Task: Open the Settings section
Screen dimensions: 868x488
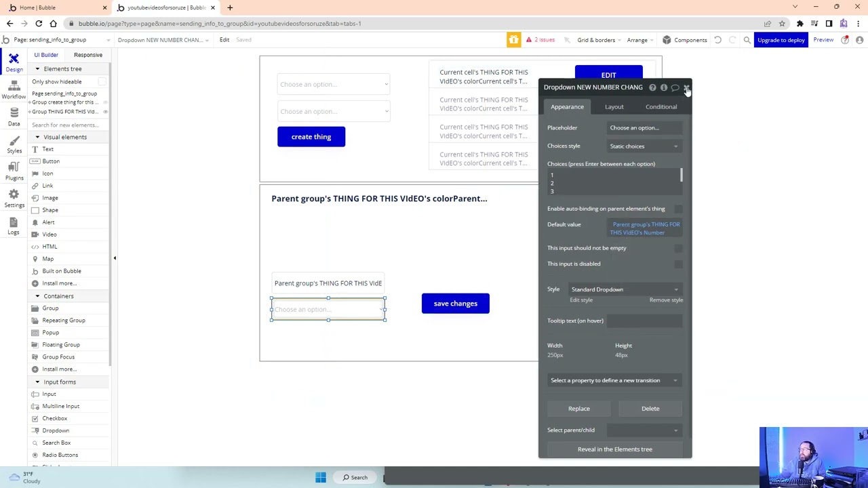Action: 14,198
